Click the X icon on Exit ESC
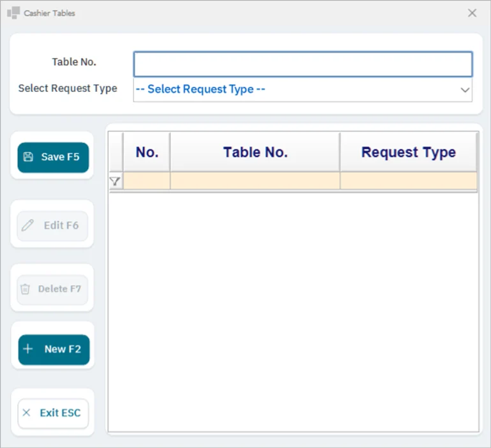 click(27, 413)
